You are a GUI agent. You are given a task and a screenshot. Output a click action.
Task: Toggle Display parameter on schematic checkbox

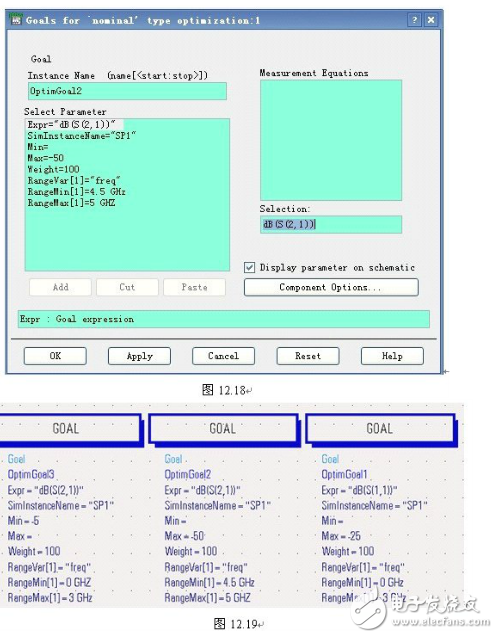(x=249, y=267)
